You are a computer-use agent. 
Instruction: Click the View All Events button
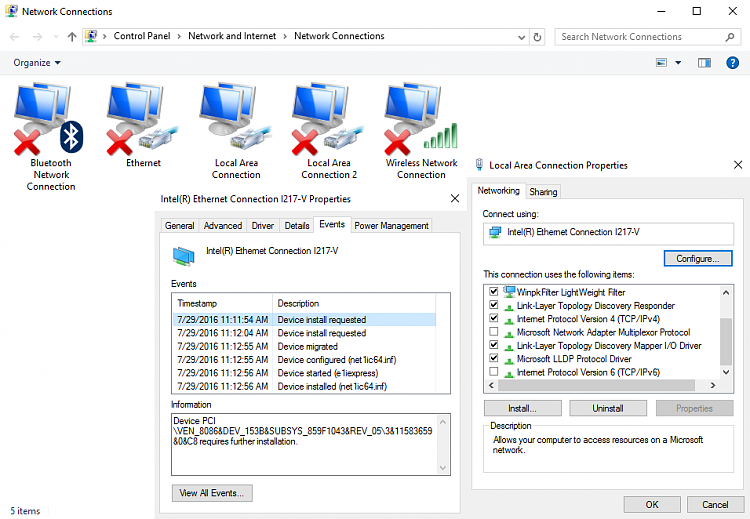click(x=212, y=493)
